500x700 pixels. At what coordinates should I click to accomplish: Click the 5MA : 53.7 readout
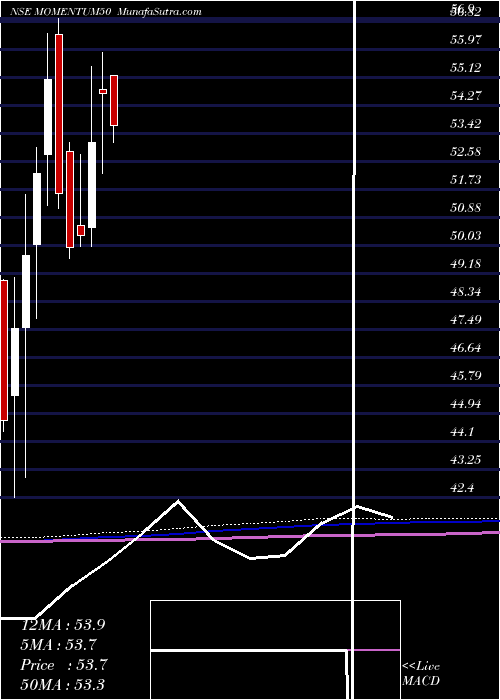pos(59,645)
